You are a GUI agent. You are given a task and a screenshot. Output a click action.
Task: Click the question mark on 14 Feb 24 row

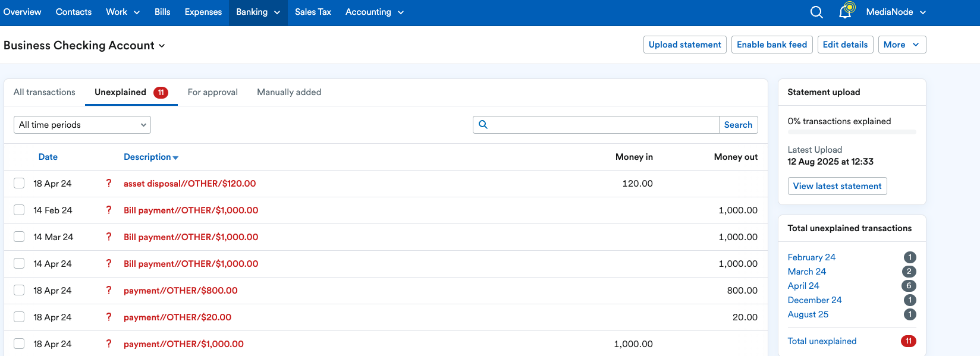tap(108, 210)
